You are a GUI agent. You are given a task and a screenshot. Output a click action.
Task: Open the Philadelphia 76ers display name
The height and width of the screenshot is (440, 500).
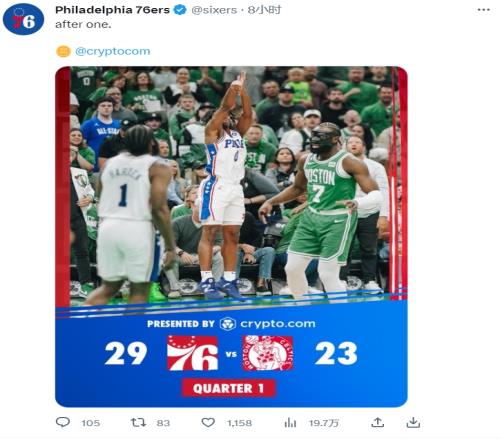click(x=112, y=10)
